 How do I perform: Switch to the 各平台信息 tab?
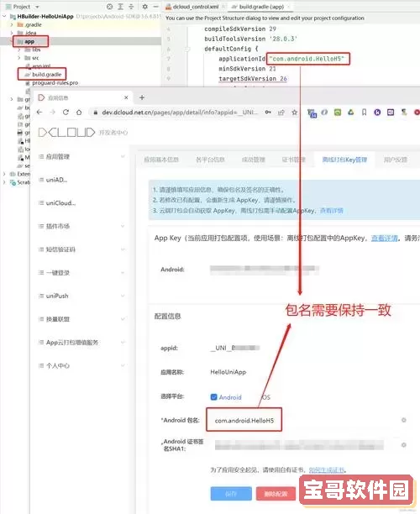[210, 160]
